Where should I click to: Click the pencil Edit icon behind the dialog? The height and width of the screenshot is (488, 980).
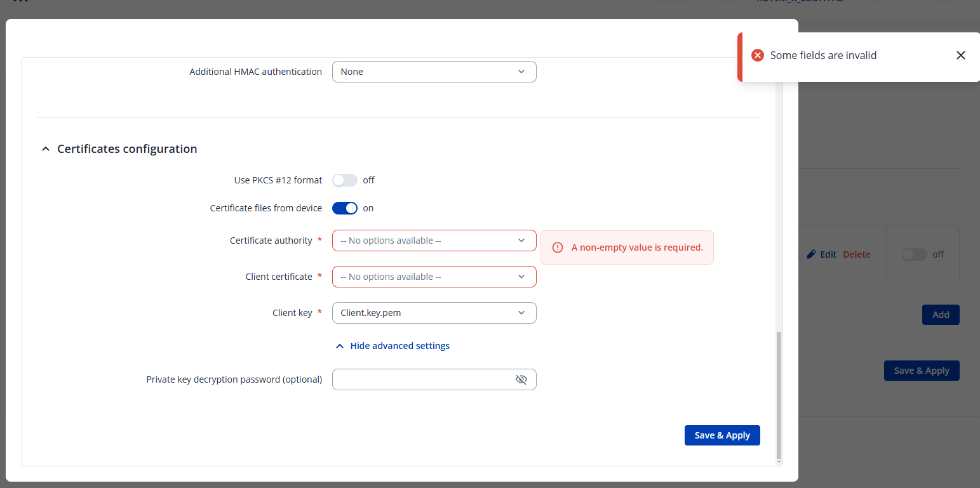(x=811, y=254)
